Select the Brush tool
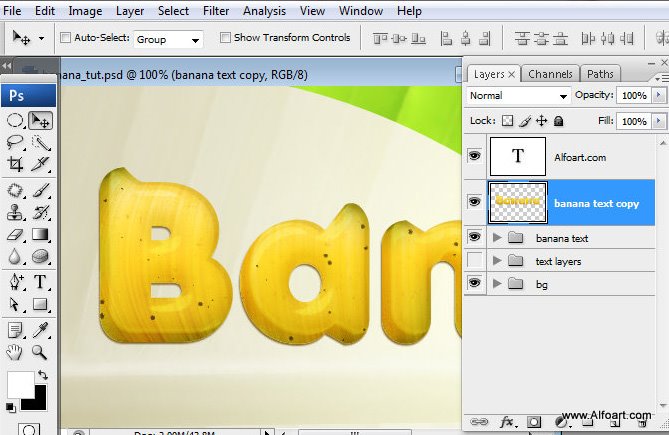This screenshot has width=669, height=435. point(41,191)
